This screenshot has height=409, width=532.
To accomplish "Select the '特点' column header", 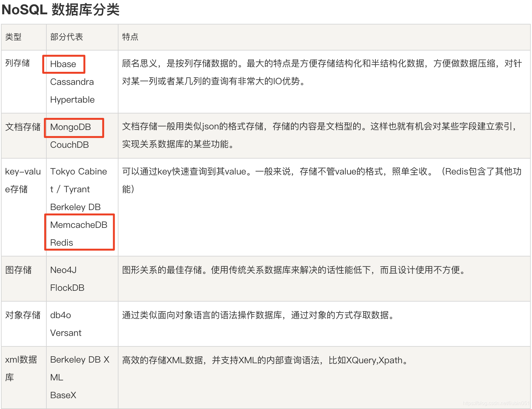I will [x=130, y=37].
